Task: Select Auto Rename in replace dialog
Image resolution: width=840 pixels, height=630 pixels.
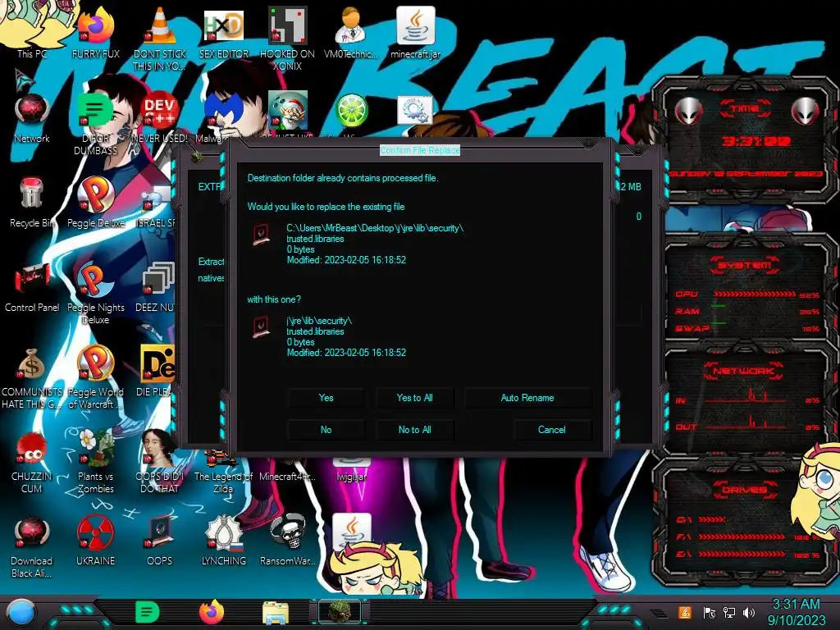Action: [527, 398]
